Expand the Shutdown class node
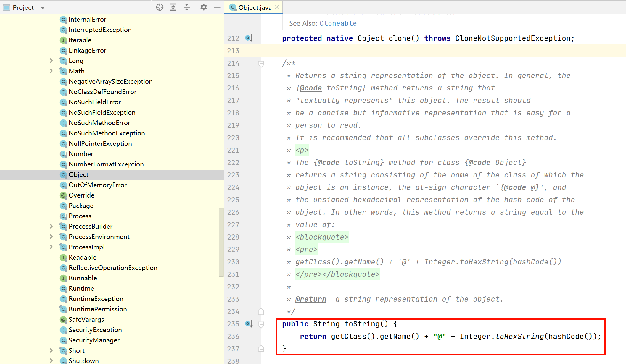 coord(51,360)
